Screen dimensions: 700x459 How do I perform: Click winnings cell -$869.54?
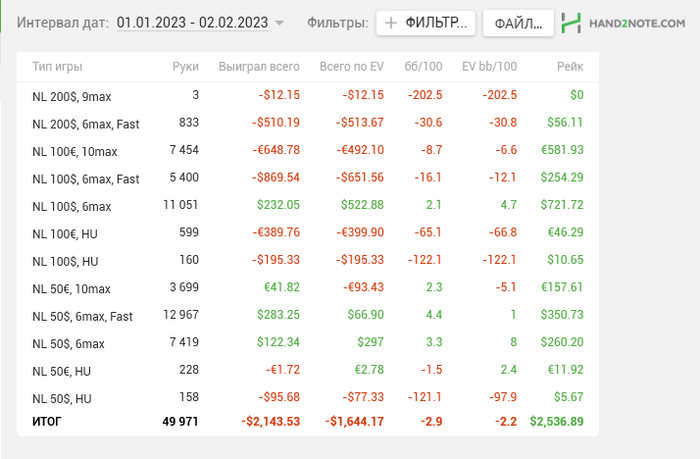click(x=275, y=178)
